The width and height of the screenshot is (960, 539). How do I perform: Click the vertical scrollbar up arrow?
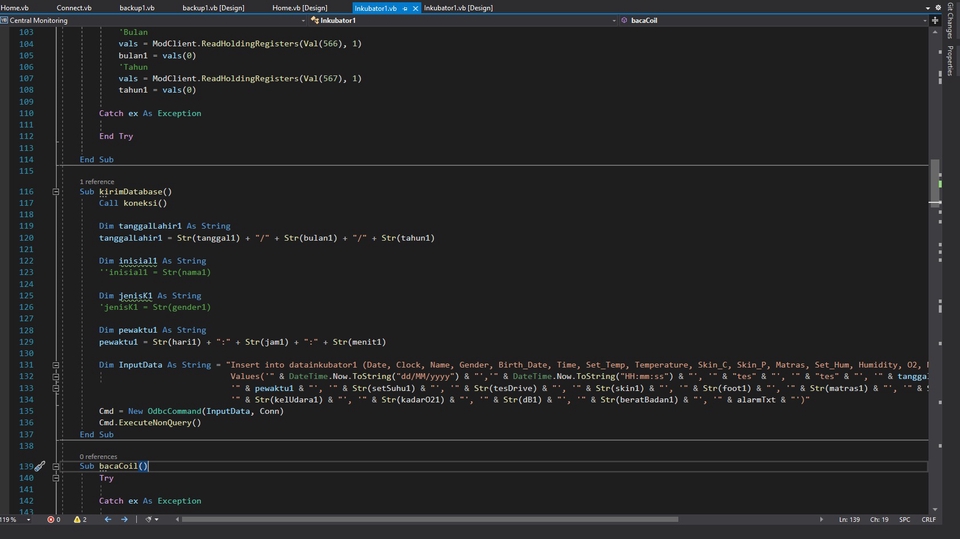(935, 32)
